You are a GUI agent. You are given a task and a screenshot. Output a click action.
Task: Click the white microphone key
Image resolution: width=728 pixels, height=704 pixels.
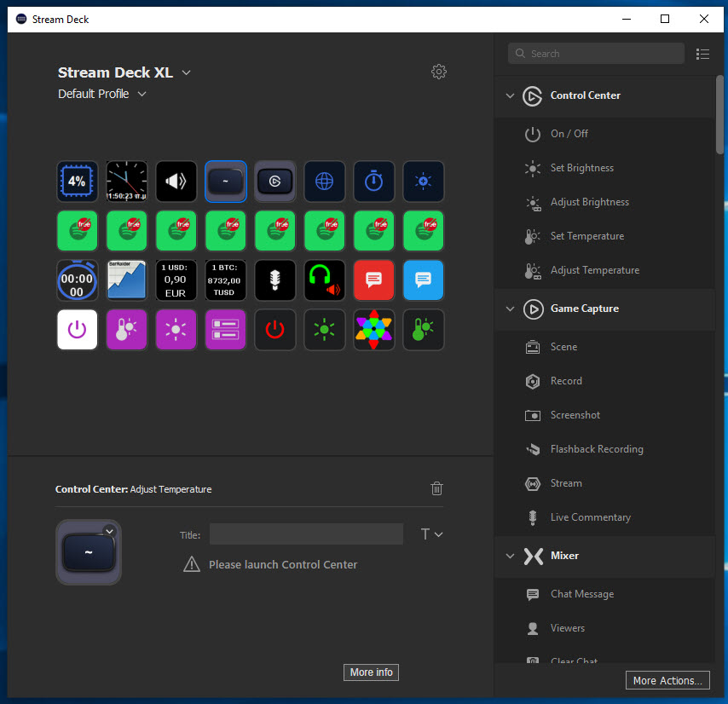coord(274,280)
